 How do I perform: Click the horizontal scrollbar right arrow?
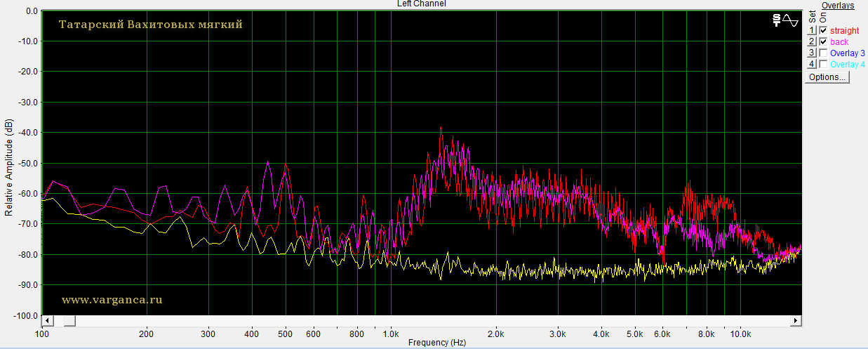(796, 321)
